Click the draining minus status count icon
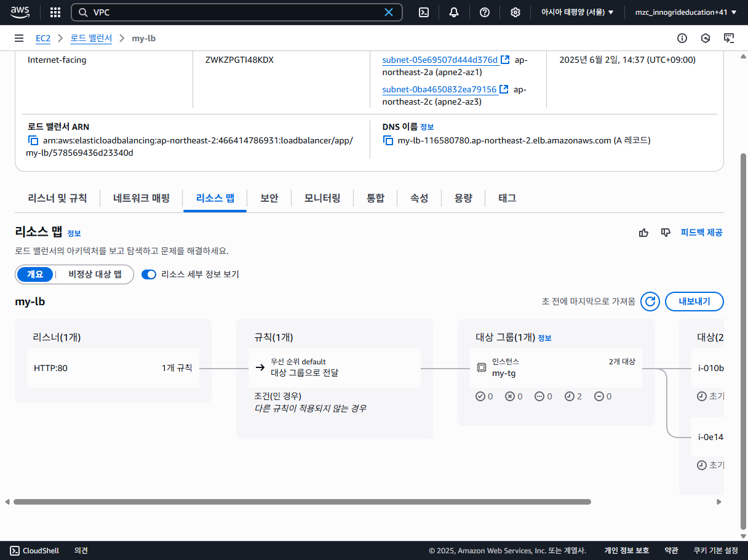 point(599,396)
